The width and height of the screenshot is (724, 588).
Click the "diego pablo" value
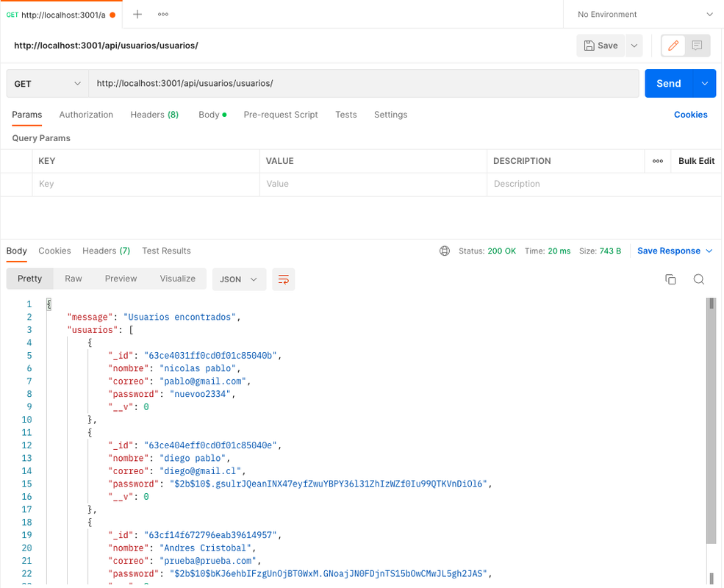point(193,459)
